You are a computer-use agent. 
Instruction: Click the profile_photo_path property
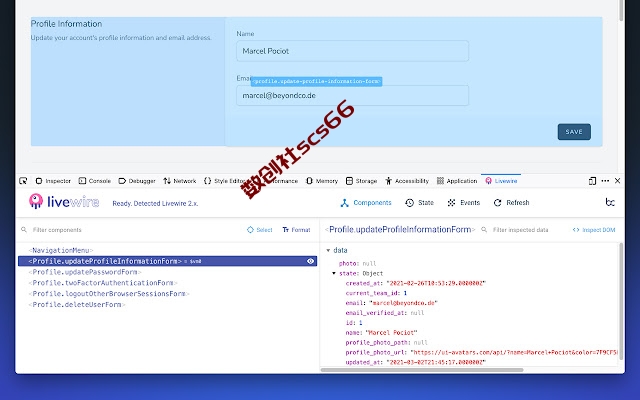click(387, 342)
